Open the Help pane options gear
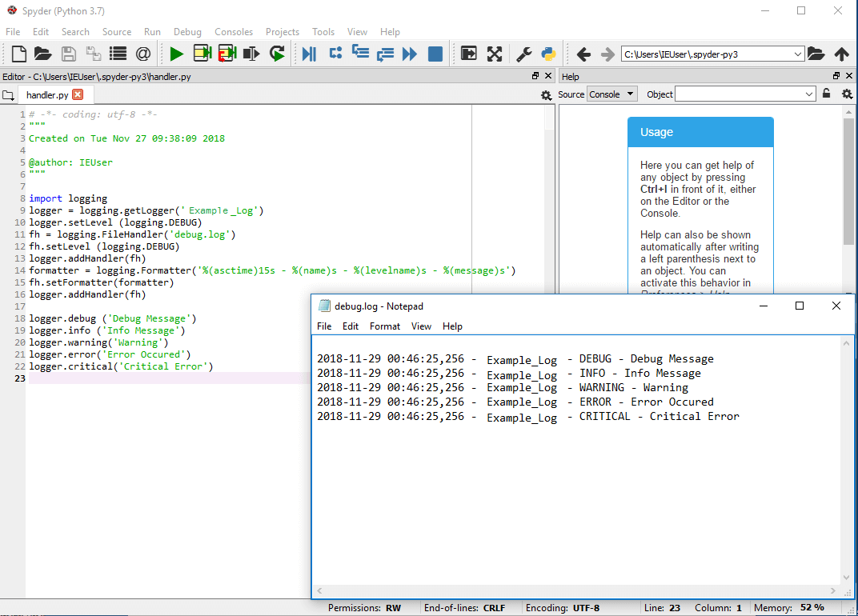The width and height of the screenshot is (858, 616). [x=847, y=94]
